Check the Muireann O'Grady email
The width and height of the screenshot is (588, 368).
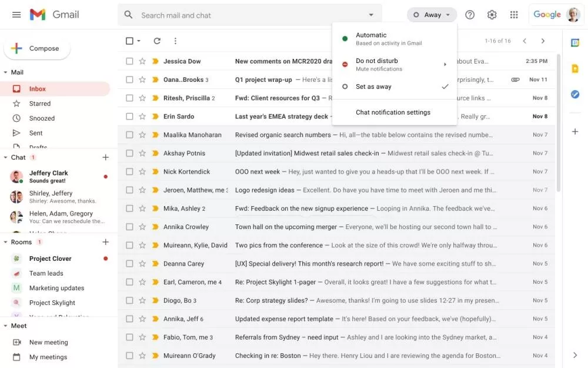129,356
